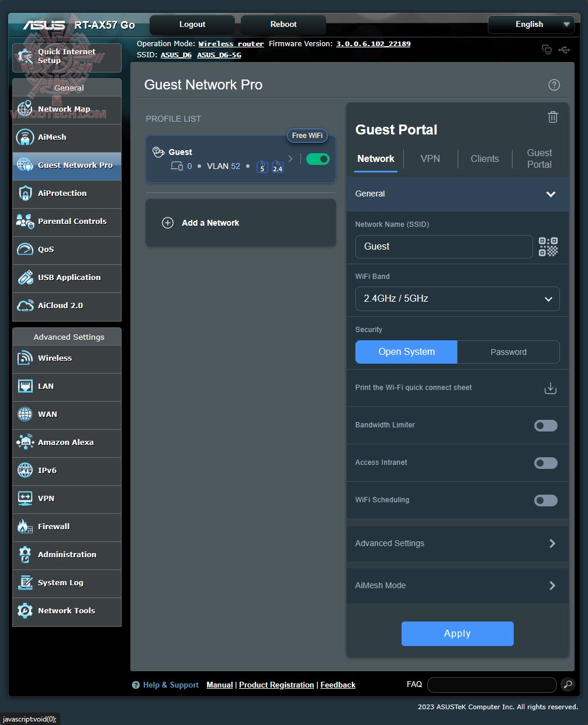
Task: Expand Advanced Settings section
Action: coord(457,544)
